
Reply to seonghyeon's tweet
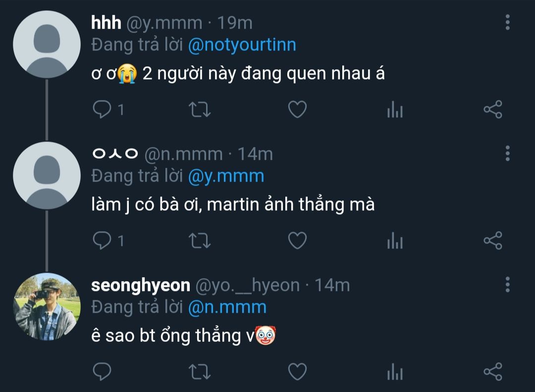click(x=102, y=371)
